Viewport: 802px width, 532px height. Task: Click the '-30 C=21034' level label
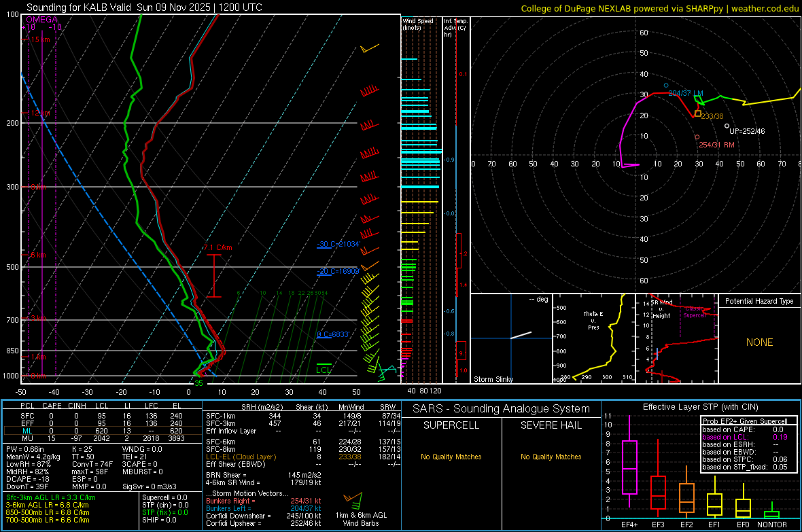coord(338,244)
